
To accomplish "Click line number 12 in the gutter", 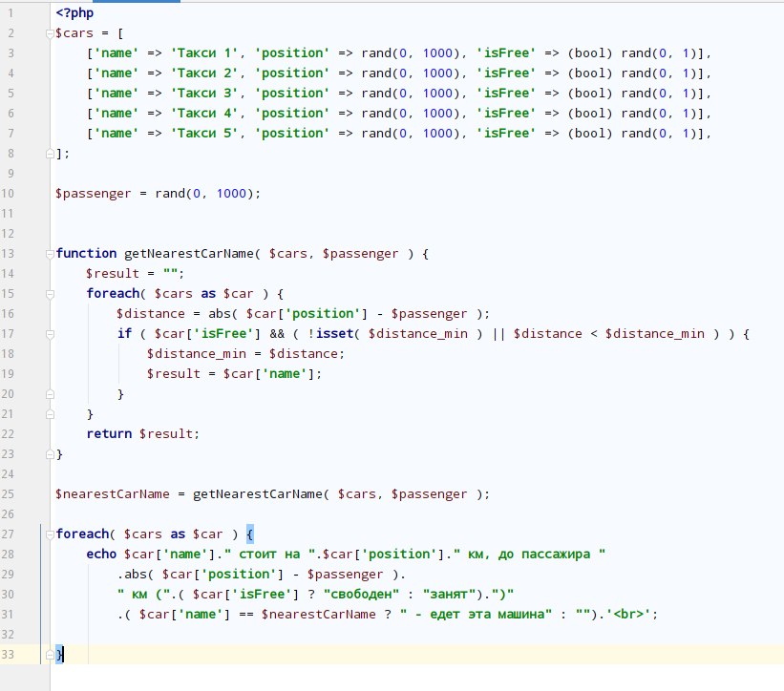I will pos(8,234).
